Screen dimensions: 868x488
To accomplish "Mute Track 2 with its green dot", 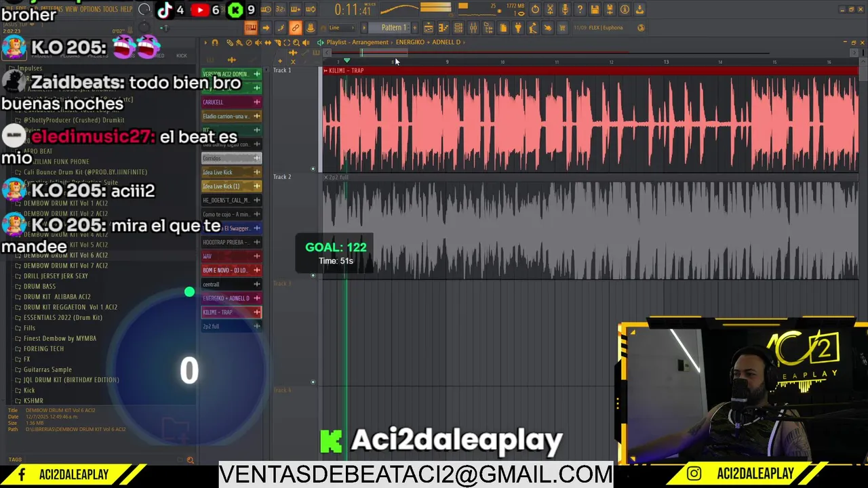I will [x=313, y=275].
